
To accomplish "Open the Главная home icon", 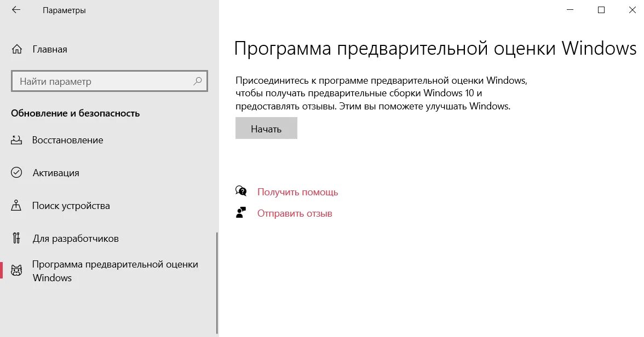I will pos(17,49).
